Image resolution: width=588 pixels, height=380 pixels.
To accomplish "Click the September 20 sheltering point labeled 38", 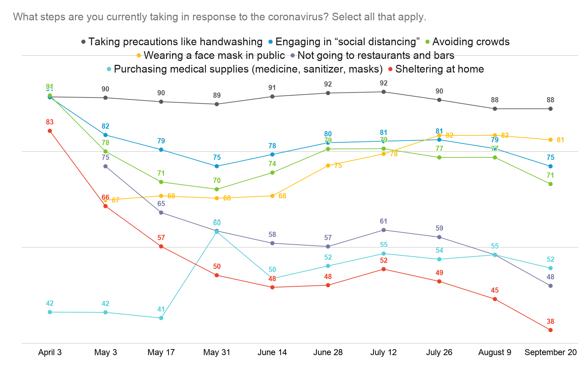I will tap(551, 330).
